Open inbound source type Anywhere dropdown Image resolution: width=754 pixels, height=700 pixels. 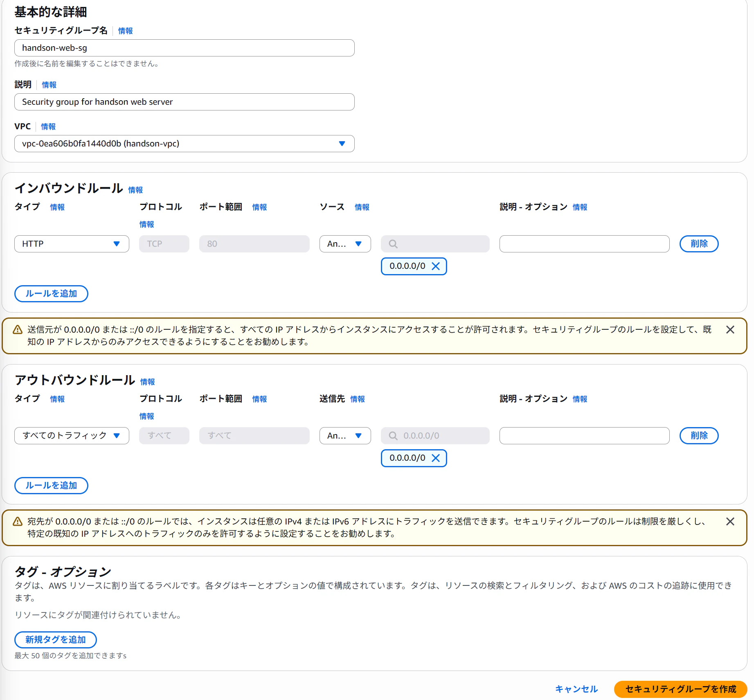coord(345,244)
